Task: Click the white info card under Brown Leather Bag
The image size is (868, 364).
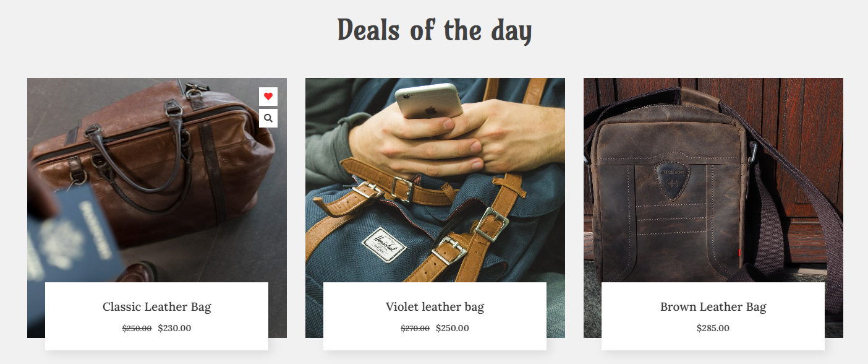Action: tap(713, 316)
